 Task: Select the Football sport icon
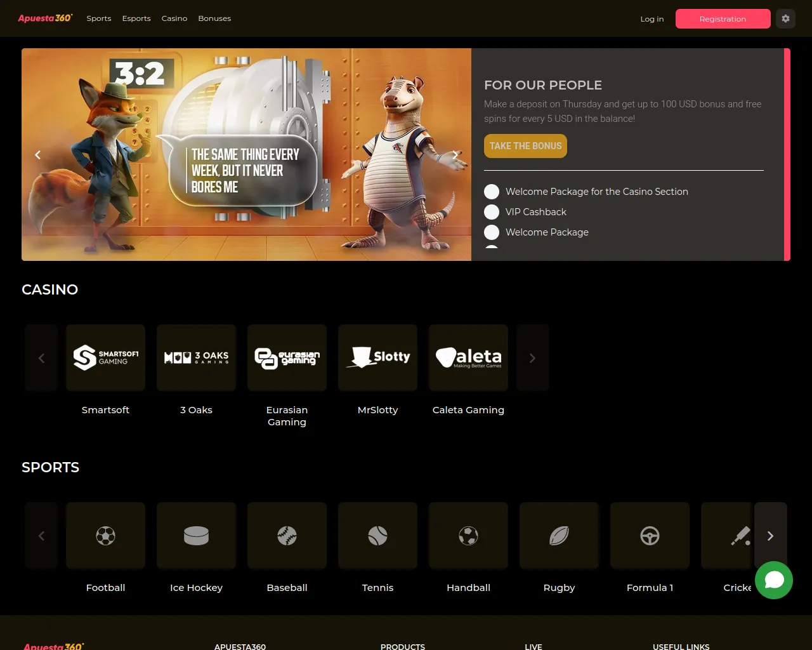tap(105, 535)
